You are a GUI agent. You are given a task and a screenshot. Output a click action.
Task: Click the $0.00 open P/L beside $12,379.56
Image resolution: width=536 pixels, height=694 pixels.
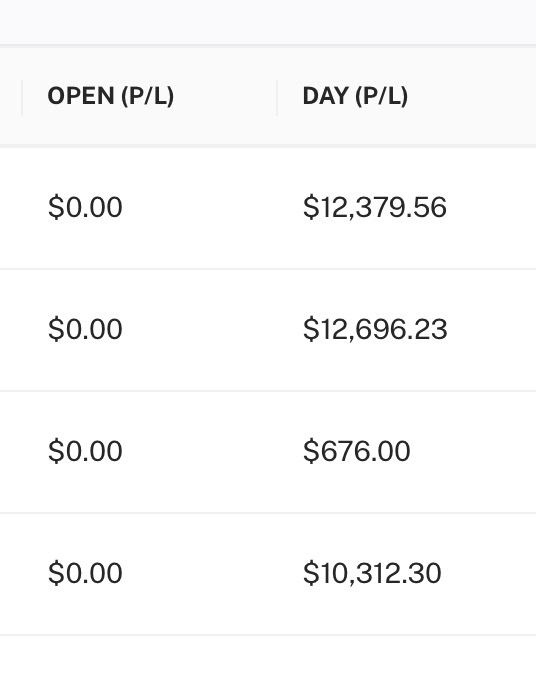click(x=85, y=207)
